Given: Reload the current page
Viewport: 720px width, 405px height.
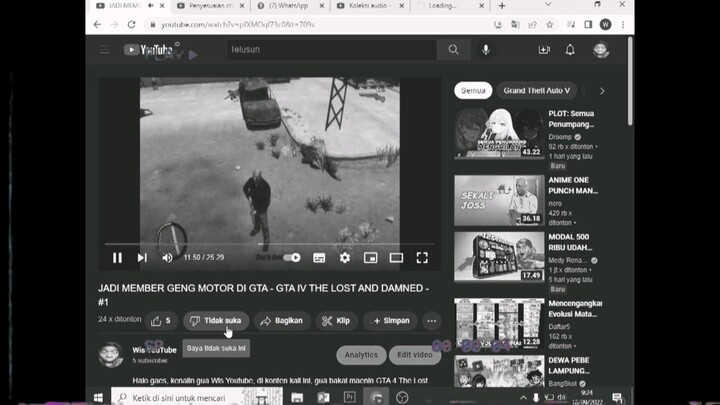Looking at the screenshot, I should 131,25.
